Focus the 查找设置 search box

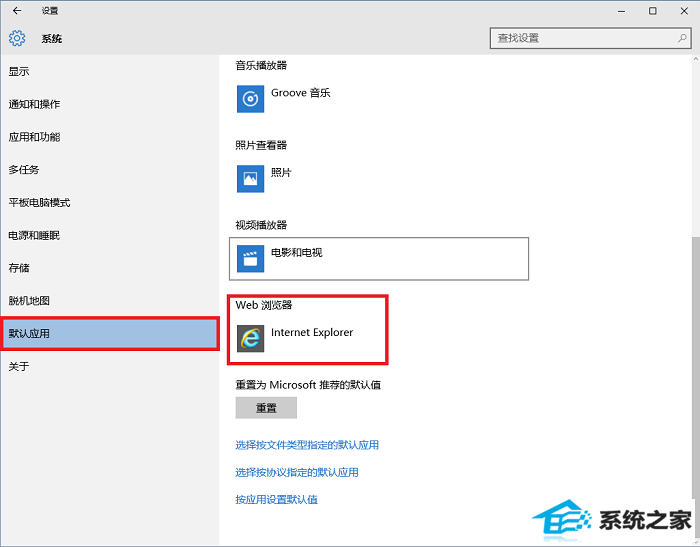pos(591,38)
